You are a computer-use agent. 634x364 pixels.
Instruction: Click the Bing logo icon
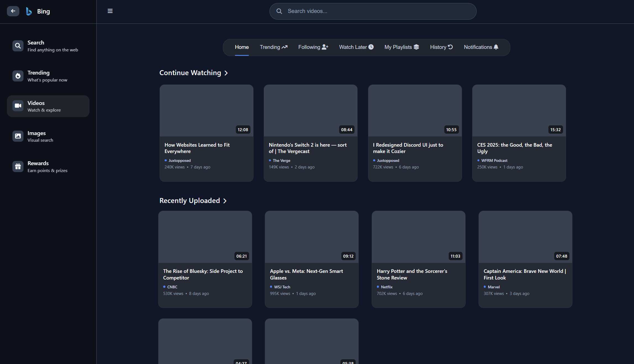tap(29, 11)
